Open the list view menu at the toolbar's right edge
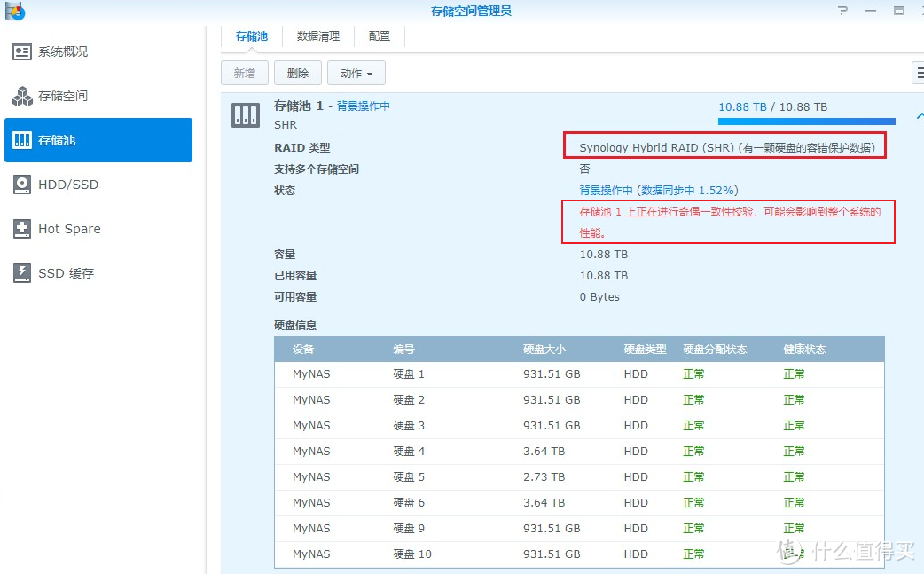The width and height of the screenshot is (924, 574). pos(919,74)
